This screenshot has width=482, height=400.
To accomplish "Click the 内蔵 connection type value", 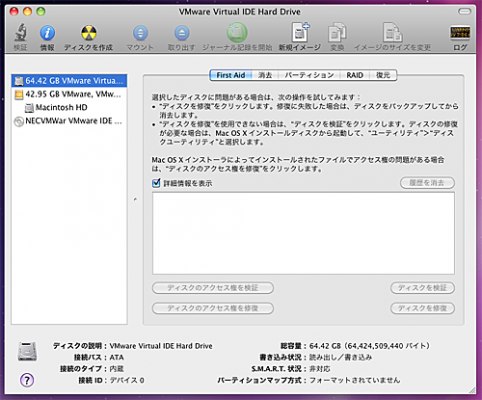I will (117, 369).
